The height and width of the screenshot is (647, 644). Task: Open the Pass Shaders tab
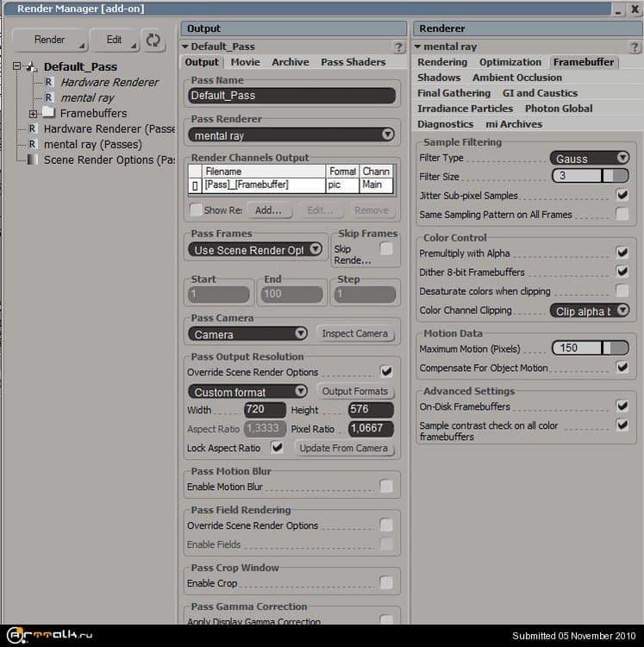[x=353, y=62]
